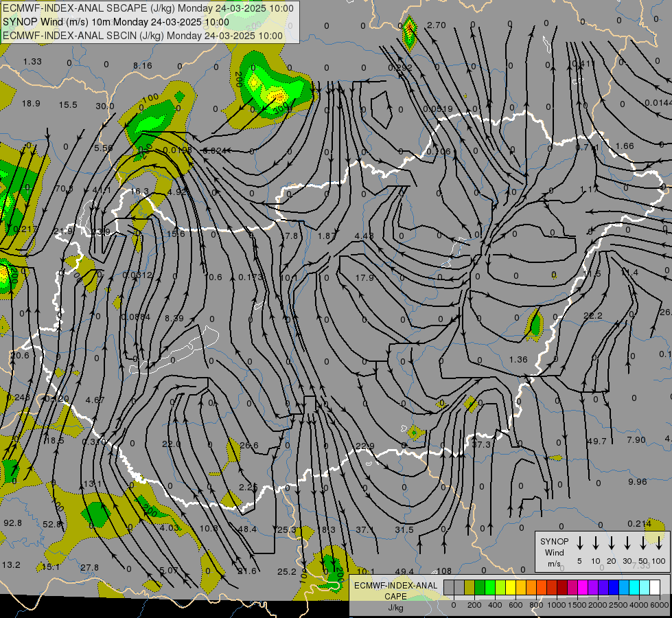Select the dark red swatch in CAPE legend

[x=562, y=587]
